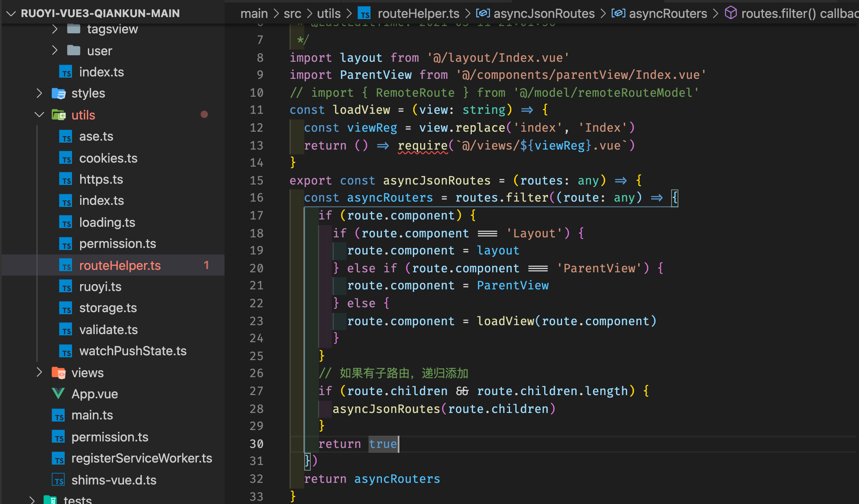Viewport: 859px width, 504px height.
Task: Click the TypeScript icon beside routeHelper.ts
Action: coord(66,265)
